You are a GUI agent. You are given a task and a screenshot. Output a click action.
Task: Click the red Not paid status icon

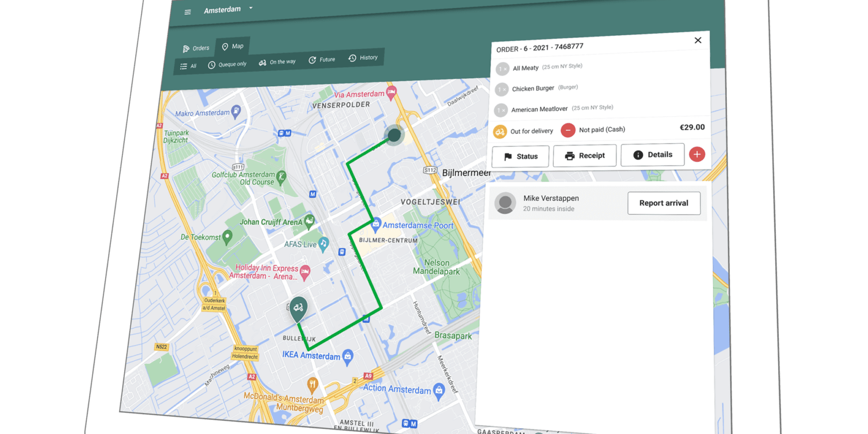coord(567,130)
